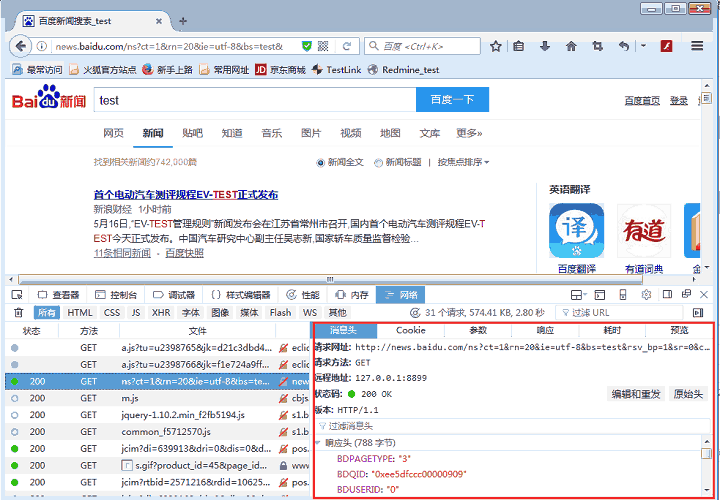Screen dimensions: 720x500
Task: Open the screenshot crop tool icon
Action: point(597,46)
